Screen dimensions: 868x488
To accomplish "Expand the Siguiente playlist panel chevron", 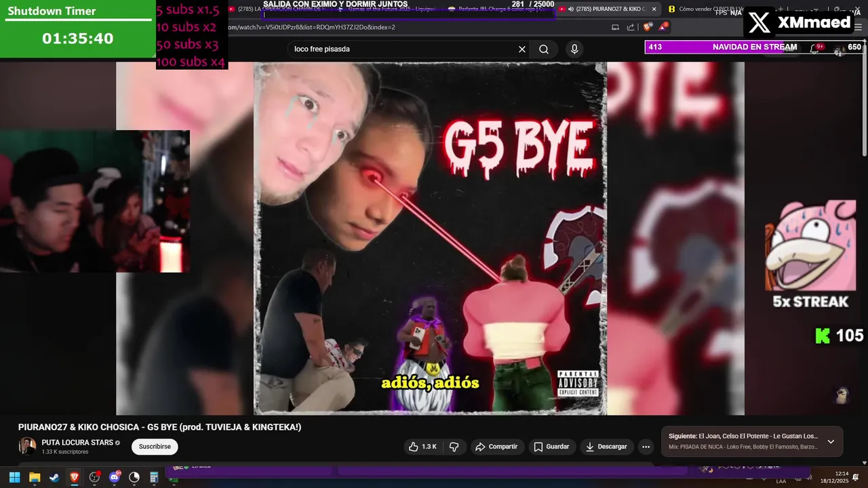I will pos(831,442).
